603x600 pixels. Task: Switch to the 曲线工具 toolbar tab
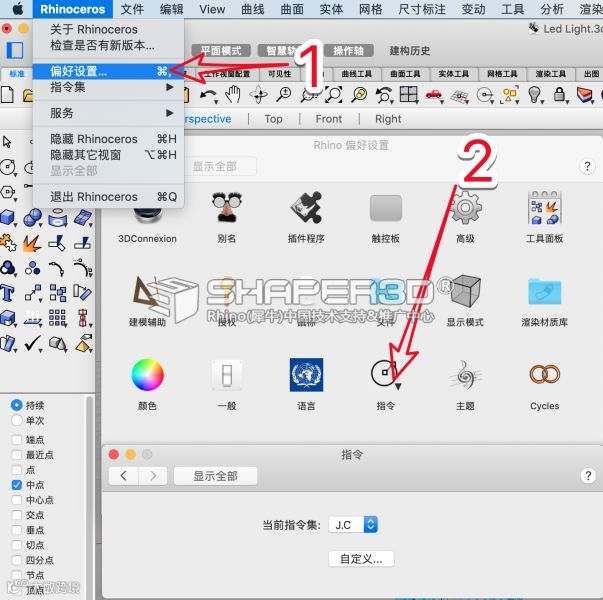click(x=356, y=74)
